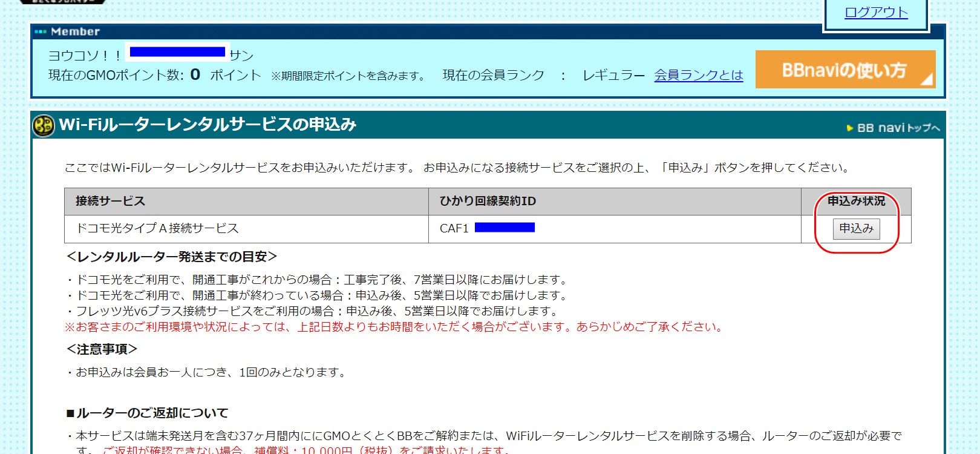
Task: Click the red ※お客さまのご利用環境 notice
Action: click(394, 327)
